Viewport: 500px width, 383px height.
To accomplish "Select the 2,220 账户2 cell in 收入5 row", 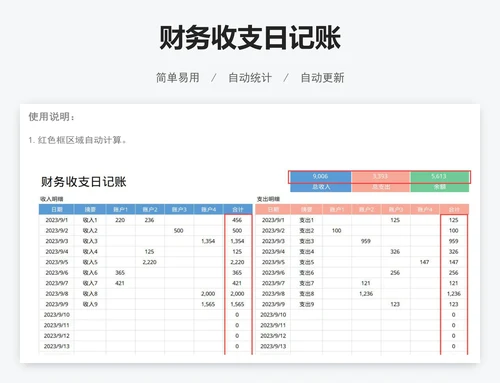I will coord(149,262).
